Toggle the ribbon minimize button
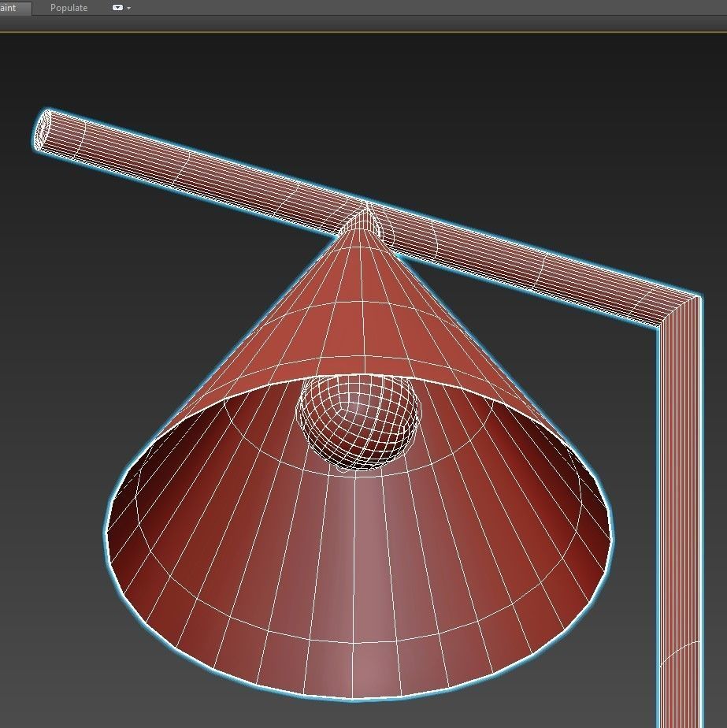This screenshot has height=728, width=727. (x=117, y=8)
